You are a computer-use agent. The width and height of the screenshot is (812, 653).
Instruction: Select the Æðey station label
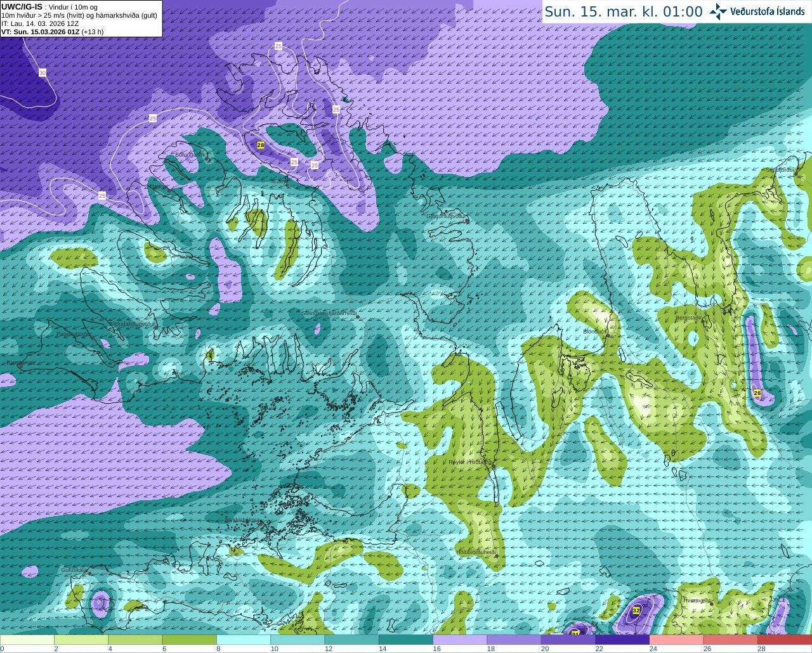click(x=278, y=181)
